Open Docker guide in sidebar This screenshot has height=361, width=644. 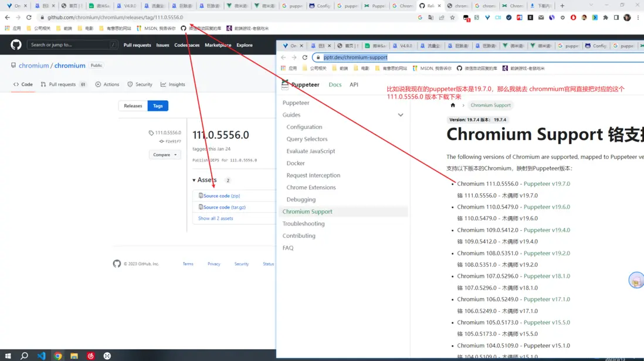coord(296,164)
